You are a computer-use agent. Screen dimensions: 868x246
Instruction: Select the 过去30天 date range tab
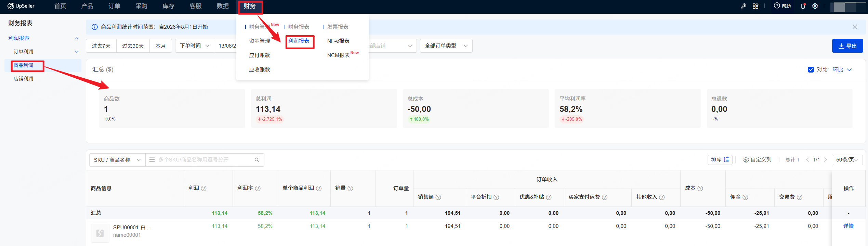(133, 46)
